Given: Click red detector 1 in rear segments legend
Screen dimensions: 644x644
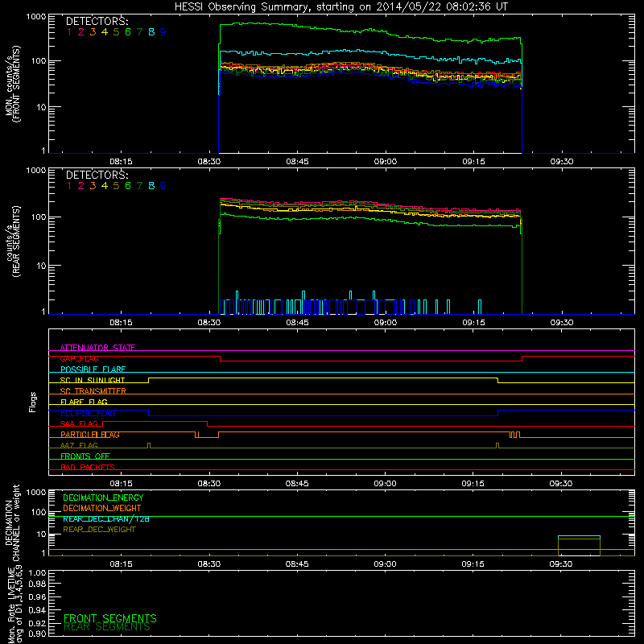Looking at the screenshot, I should (x=69, y=186).
